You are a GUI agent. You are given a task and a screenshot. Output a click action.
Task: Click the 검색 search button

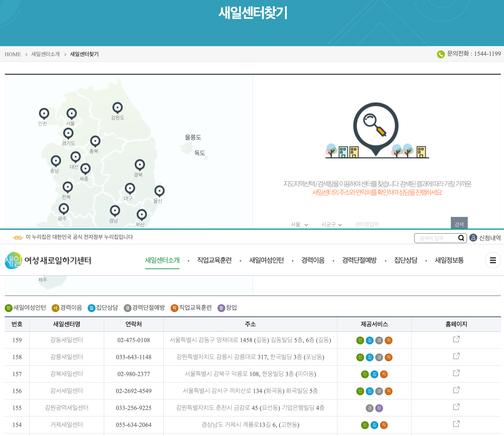click(459, 223)
